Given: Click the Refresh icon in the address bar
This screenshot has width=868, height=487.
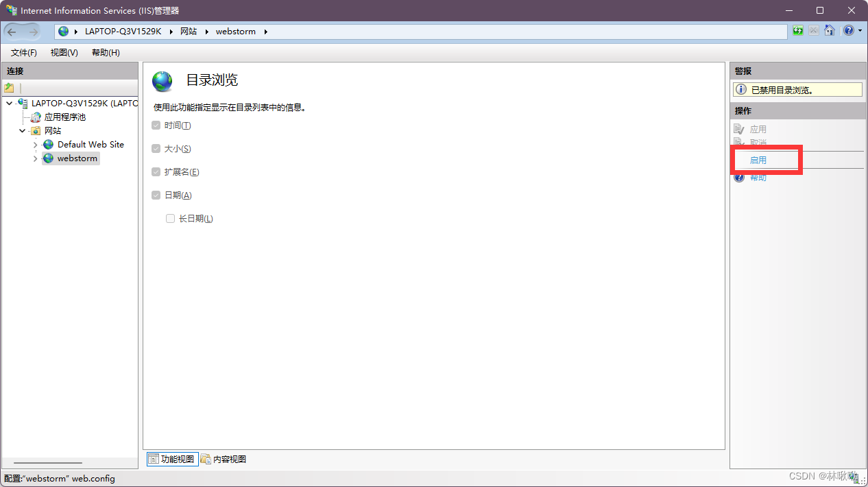Looking at the screenshot, I should (797, 30).
